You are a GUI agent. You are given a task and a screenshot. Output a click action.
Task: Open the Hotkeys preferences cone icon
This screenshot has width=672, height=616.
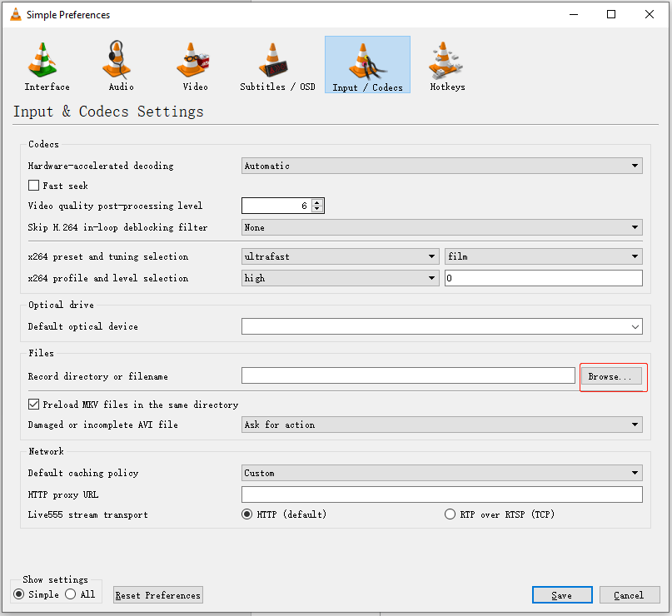click(x=446, y=60)
